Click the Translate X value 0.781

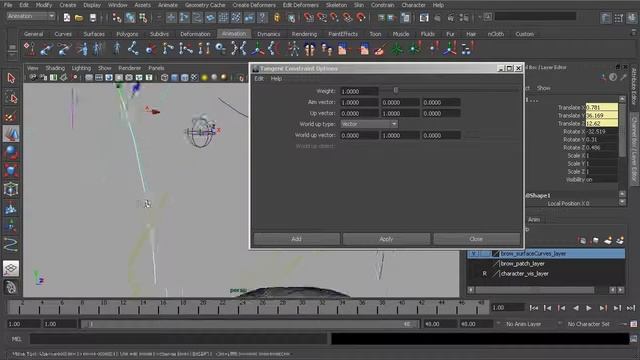602,107
